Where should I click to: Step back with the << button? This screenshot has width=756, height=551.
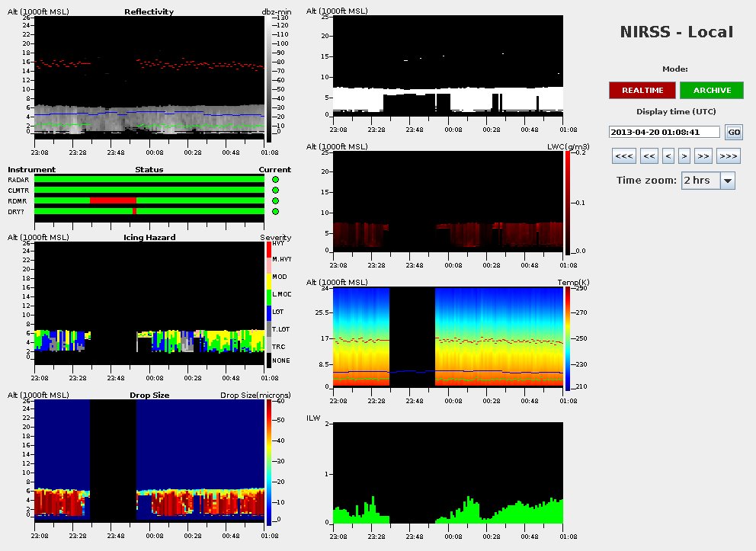click(649, 156)
